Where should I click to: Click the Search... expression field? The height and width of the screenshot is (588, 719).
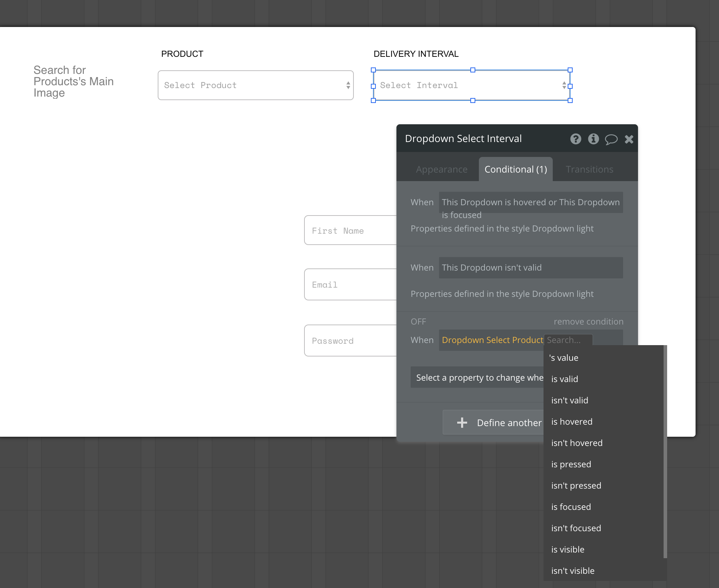[568, 340]
